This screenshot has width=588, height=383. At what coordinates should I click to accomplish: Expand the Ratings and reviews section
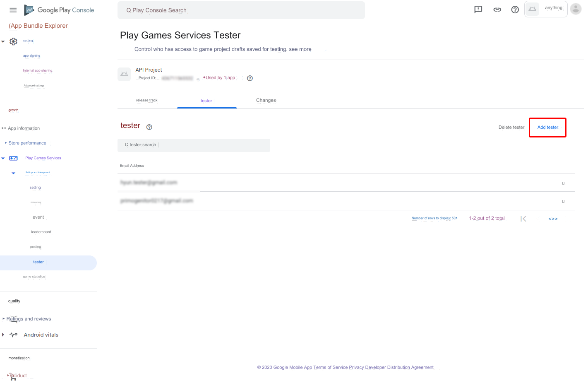coord(4,319)
